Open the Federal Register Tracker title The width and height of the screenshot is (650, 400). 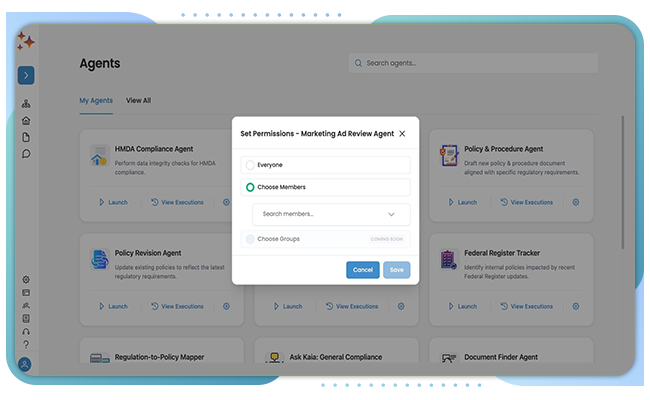pos(502,253)
